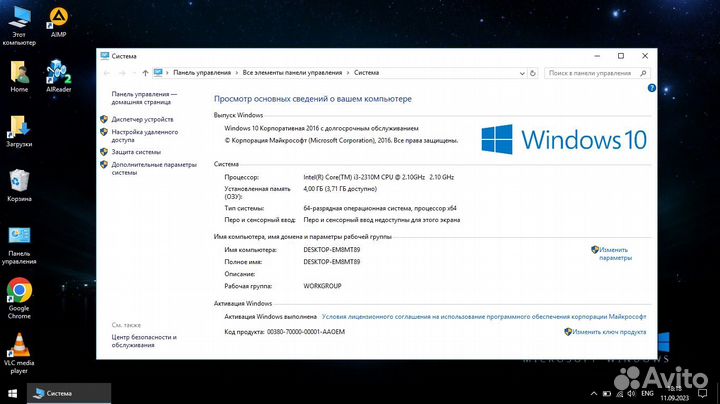
Task: Launch VLC media player from desktop
Action: pos(19,354)
